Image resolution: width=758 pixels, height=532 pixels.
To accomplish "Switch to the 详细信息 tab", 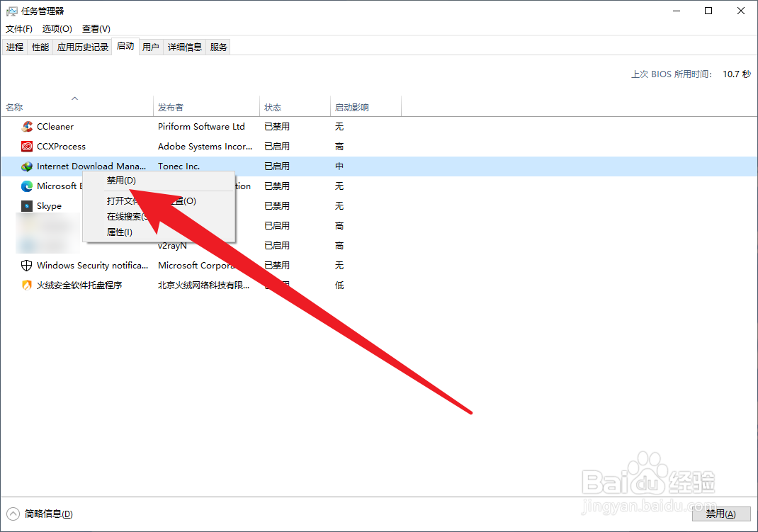I will click(x=185, y=47).
